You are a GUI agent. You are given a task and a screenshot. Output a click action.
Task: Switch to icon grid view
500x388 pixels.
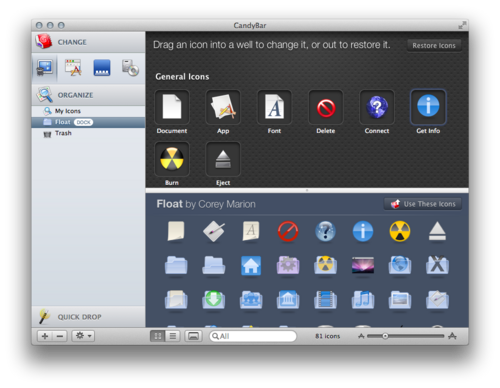[x=158, y=336]
